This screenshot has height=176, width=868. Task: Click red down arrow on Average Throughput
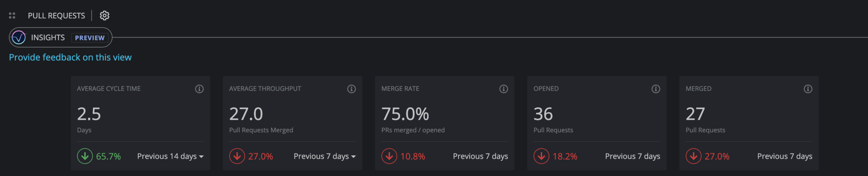237,156
